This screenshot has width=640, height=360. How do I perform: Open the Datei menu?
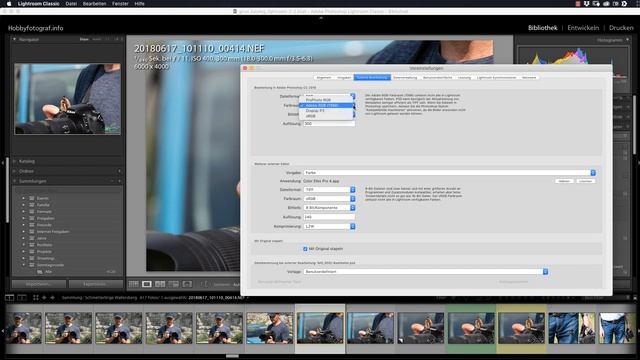pyautogui.click(x=71, y=4)
